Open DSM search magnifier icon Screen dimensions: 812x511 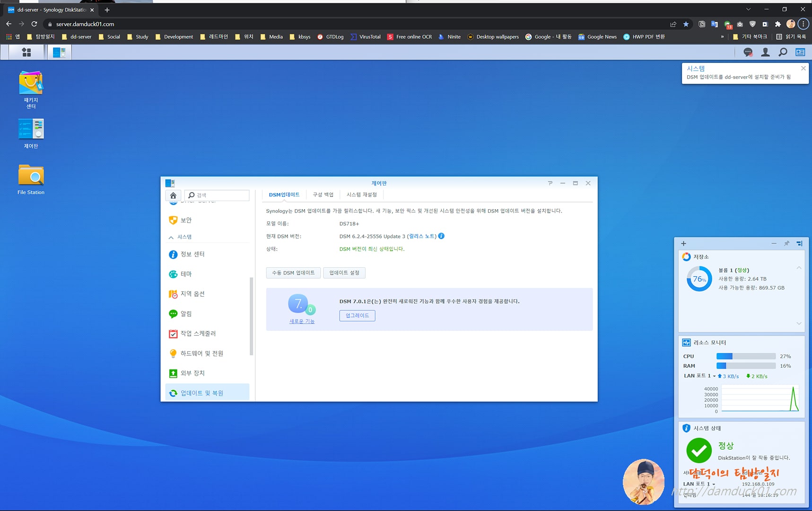[783, 52]
